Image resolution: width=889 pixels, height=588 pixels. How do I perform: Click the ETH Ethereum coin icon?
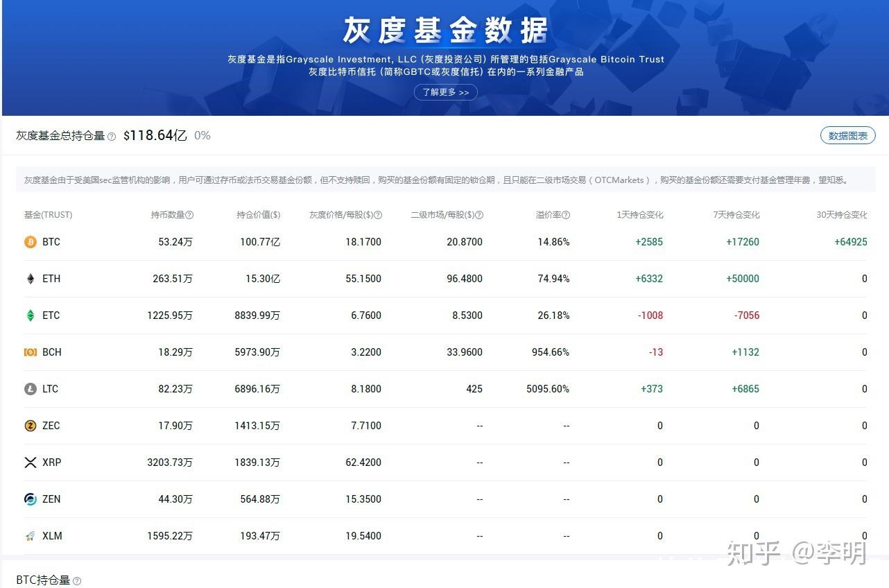coord(31,279)
